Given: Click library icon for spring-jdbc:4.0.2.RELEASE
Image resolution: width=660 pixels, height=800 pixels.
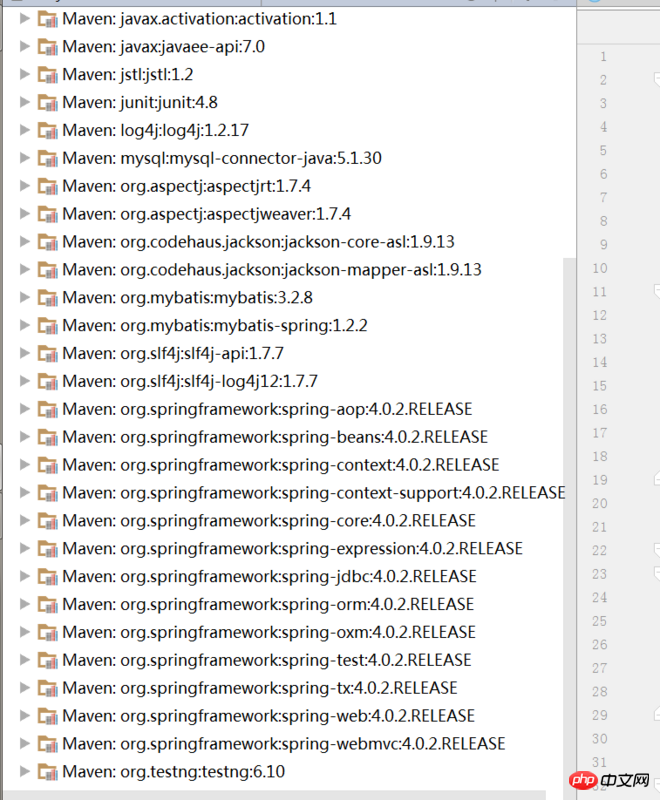Looking at the screenshot, I should click(47, 577).
